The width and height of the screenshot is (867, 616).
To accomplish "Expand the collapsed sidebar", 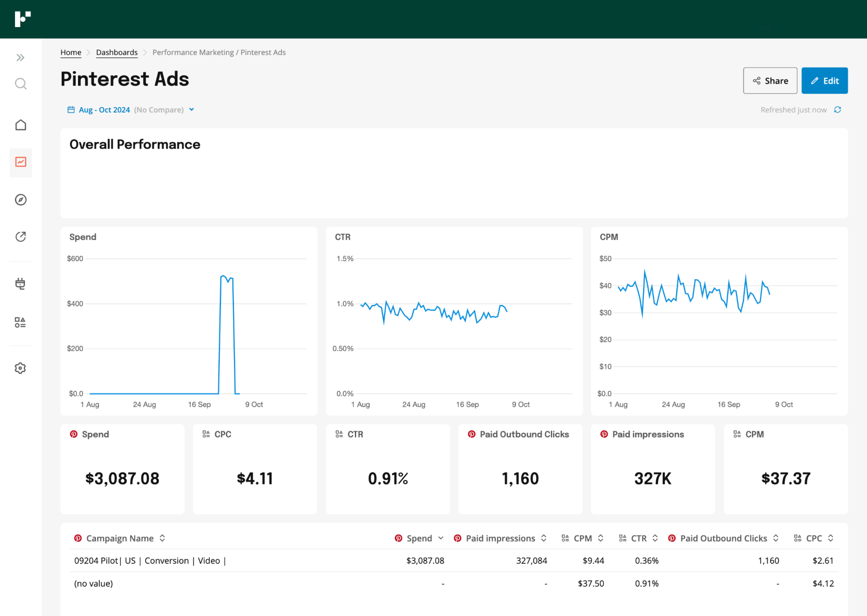I will click(x=20, y=57).
